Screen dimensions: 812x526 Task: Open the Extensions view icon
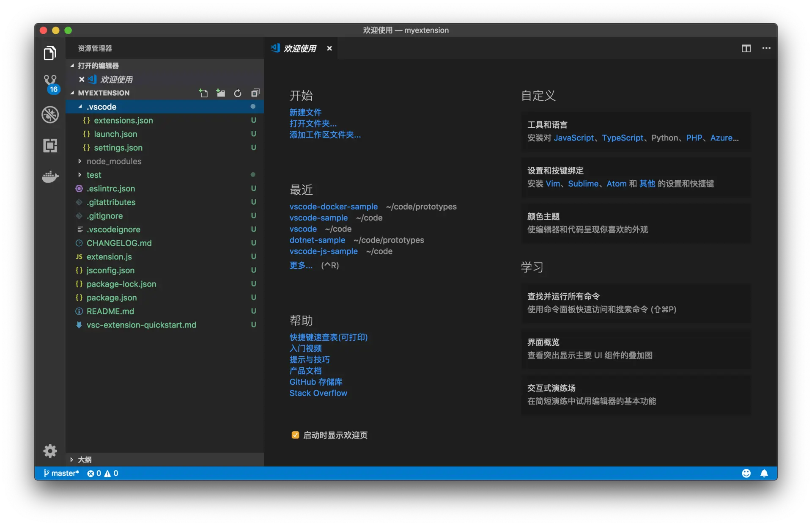click(50, 146)
